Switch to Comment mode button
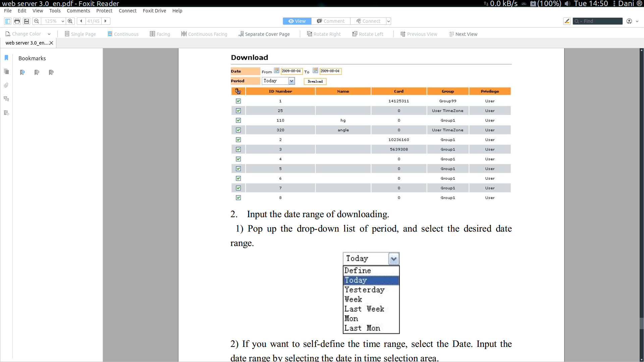Image resolution: width=644 pixels, height=362 pixels. pos(331,21)
